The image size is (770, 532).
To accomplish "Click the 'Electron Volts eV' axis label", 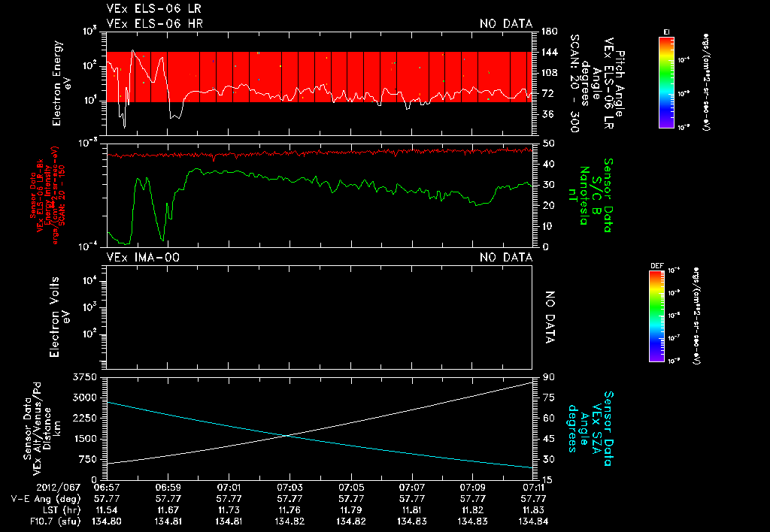I will pyautogui.click(x=59, y=317).
